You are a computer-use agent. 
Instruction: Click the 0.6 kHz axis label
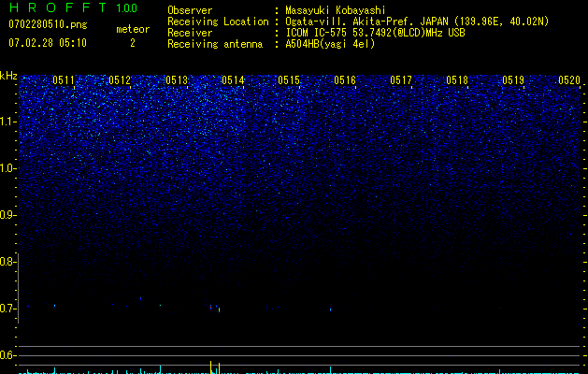[7, 355]
